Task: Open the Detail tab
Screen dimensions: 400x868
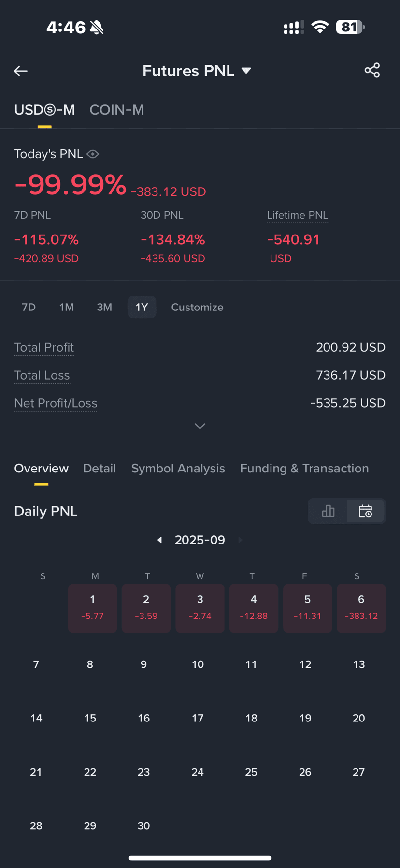Action: pyautogui.click(x=100, y=468)
